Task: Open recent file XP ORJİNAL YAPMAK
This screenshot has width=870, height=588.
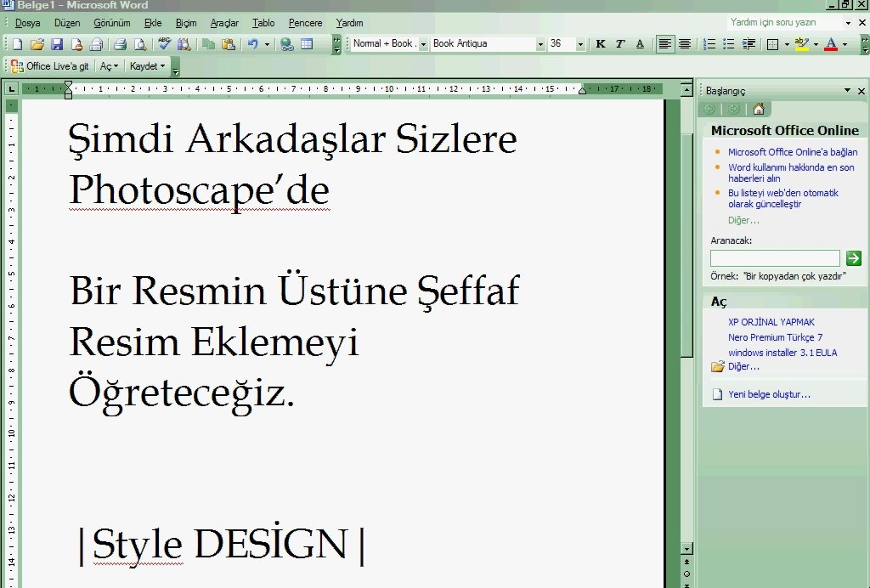Action: 771,322
